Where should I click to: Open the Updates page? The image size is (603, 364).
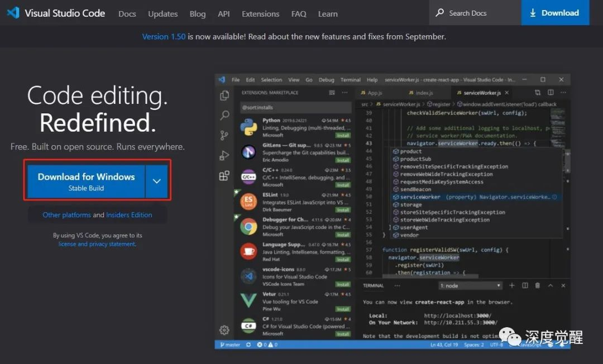coord(162,14)
